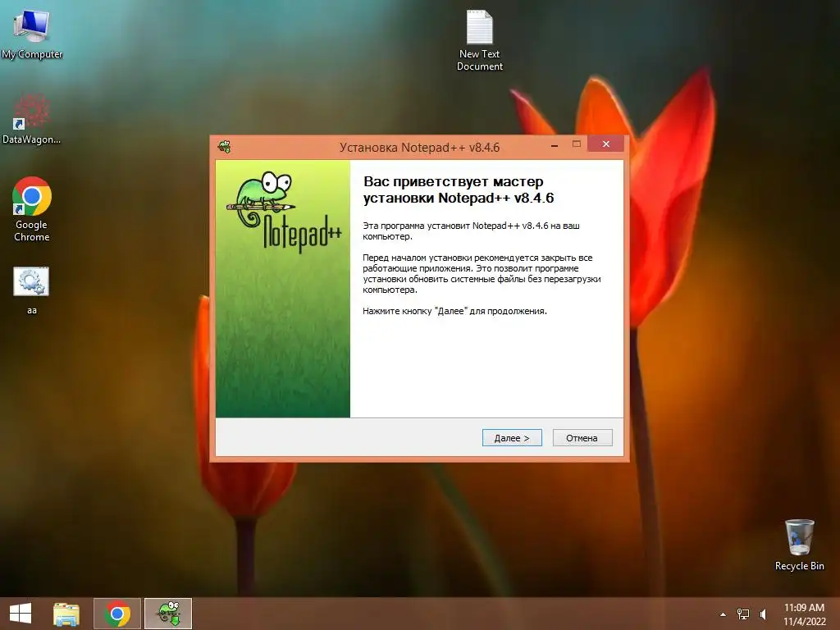840x630 pixels.
Task: Click the Далее > button
Action: [512, 438]
